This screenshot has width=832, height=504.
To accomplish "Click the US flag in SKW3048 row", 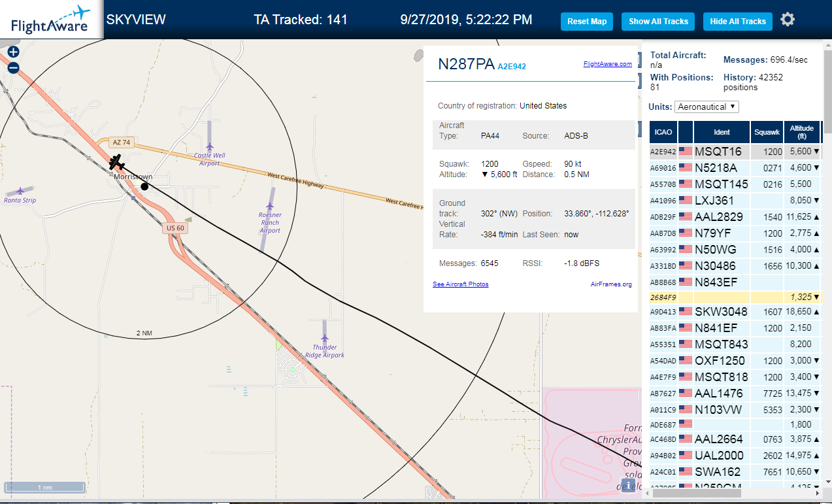I will [686, 312].
